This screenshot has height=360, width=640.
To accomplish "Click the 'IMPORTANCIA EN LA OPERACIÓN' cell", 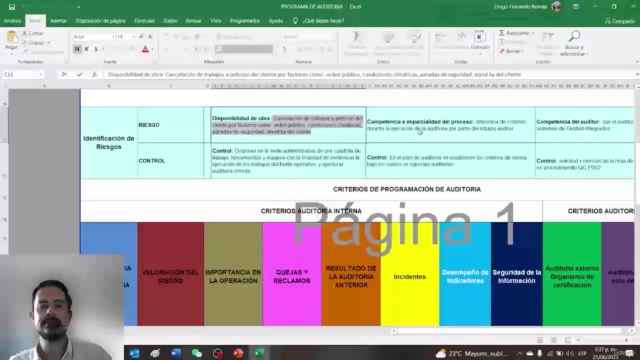I will [233, 274].
